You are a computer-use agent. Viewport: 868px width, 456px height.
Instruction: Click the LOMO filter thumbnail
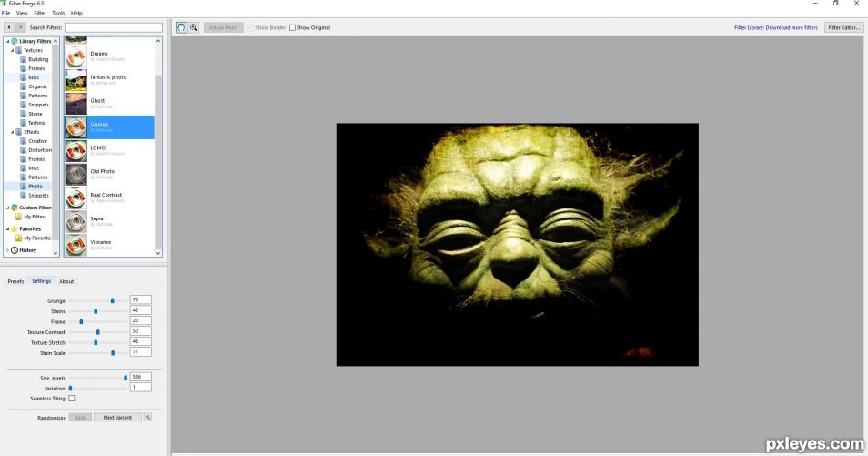pos(76,151)
